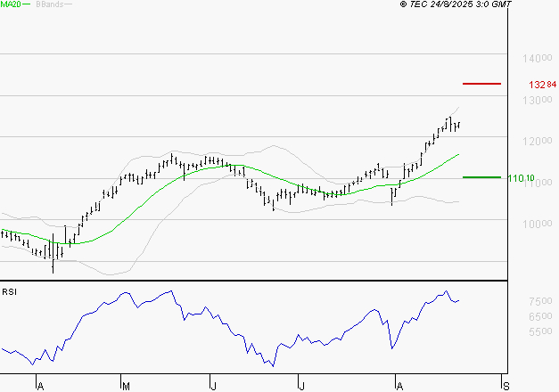Click the red resistance level line
The width and height of the screenshot is (559, 392).
(481, 84)
